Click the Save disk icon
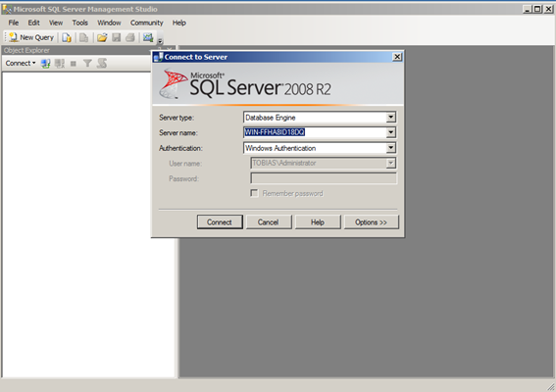 click(x=117, y=37)
